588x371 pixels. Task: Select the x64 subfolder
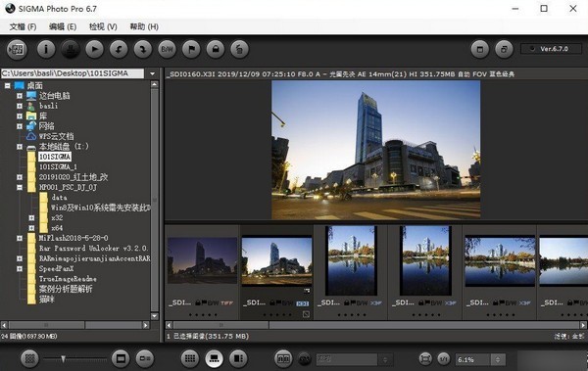point(57,228)
